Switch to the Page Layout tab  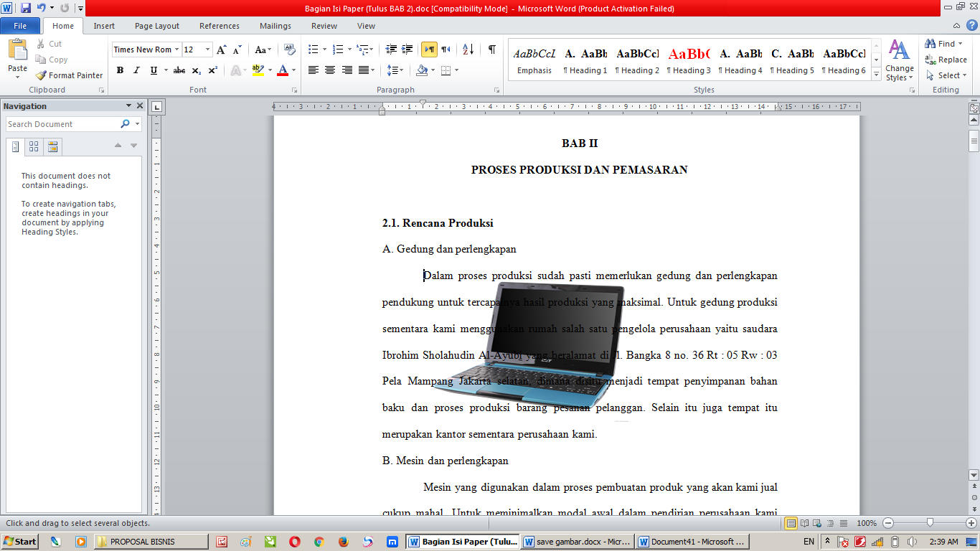(157, 26)
